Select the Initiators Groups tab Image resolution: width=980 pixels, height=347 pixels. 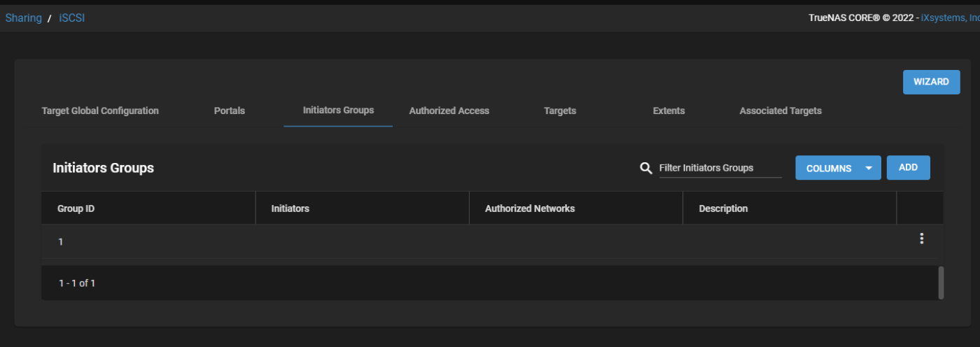pyautogui.click(x=338, y=110)
